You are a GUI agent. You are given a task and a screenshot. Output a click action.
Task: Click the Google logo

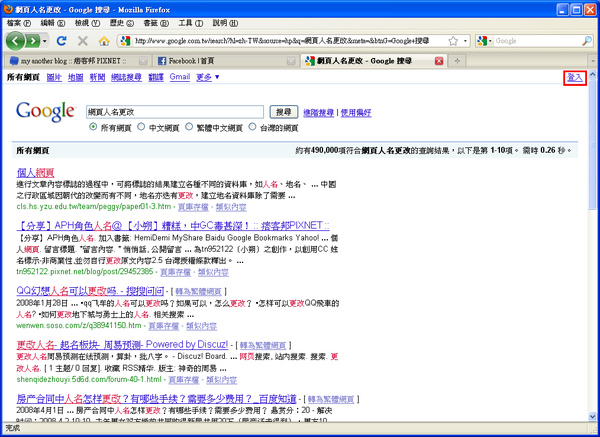pyautogui.click(x=45, y=111)
